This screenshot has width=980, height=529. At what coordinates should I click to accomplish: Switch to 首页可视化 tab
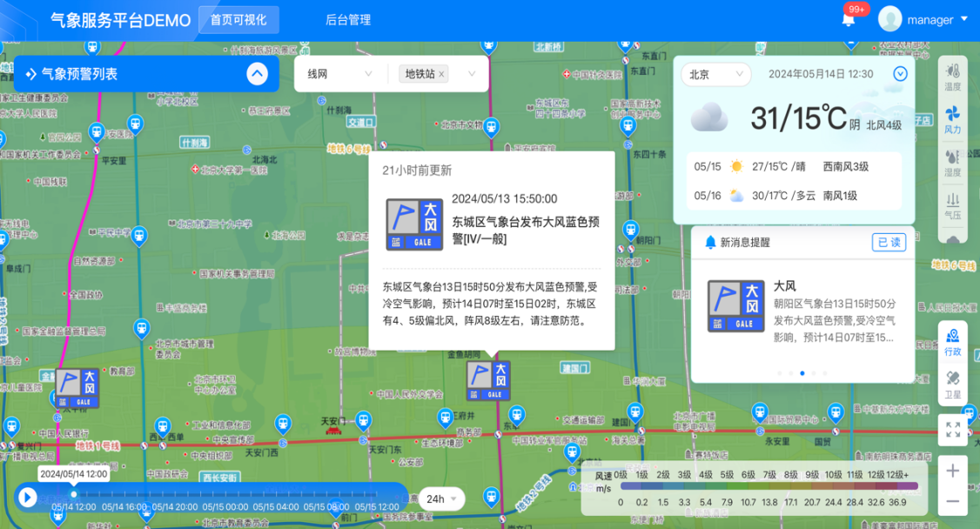coord(238,19)
